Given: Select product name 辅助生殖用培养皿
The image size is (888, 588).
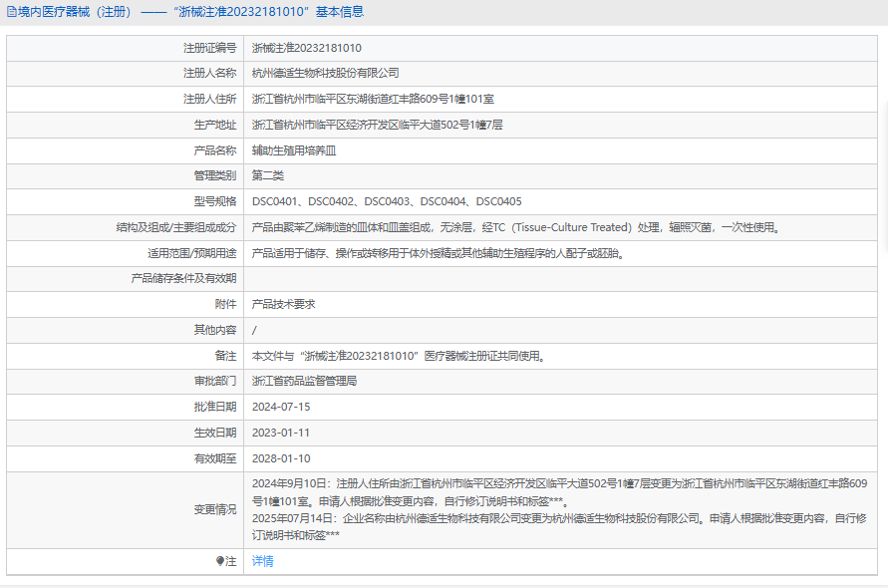Looking at the screenshot, I should (294, 150).
